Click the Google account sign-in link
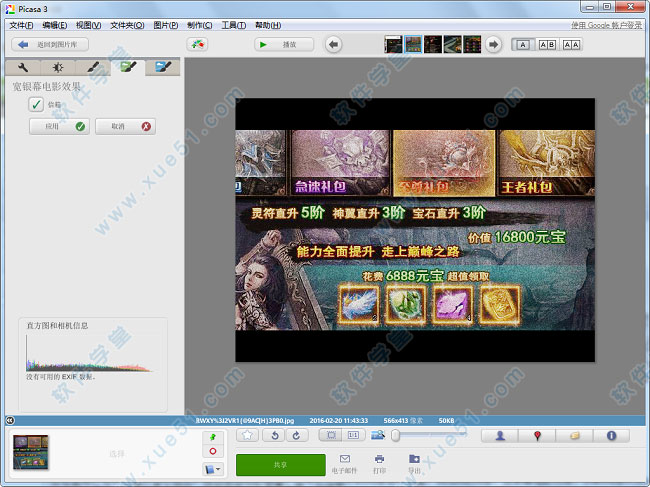Screen dimensions: 650x487 click(606, 25)
